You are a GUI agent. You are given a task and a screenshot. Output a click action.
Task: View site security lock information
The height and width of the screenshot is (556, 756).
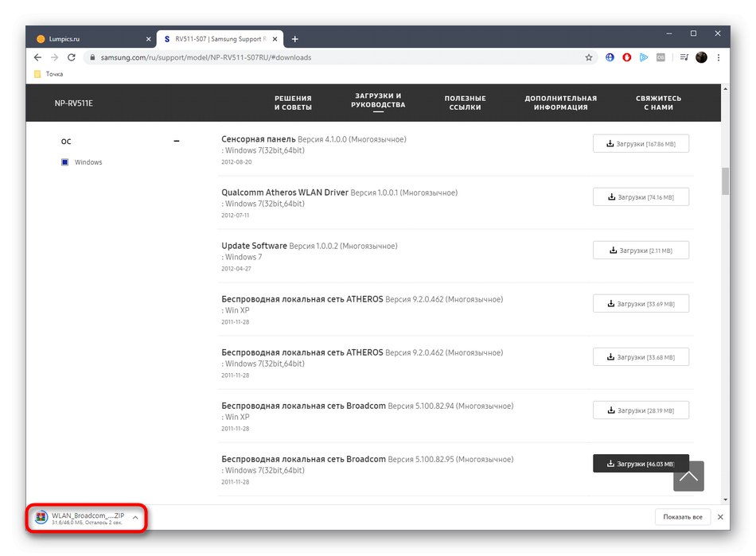[x=92, y=57]
